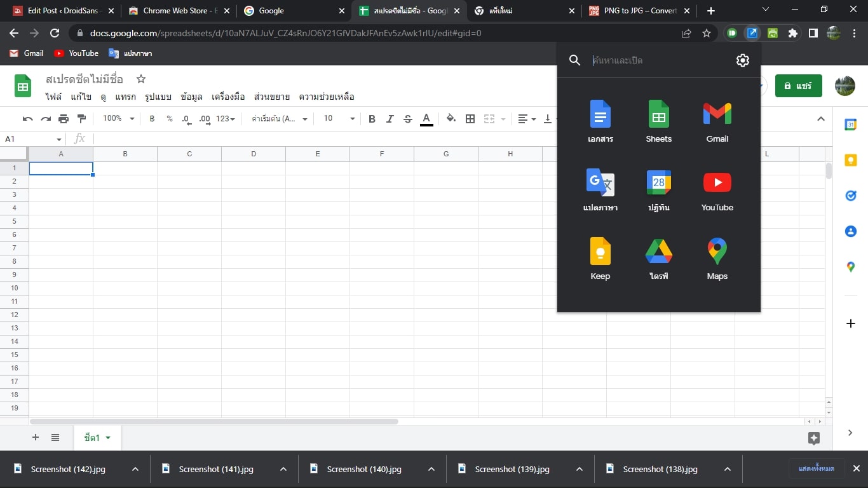Click the green แชร์ share button

798,86
